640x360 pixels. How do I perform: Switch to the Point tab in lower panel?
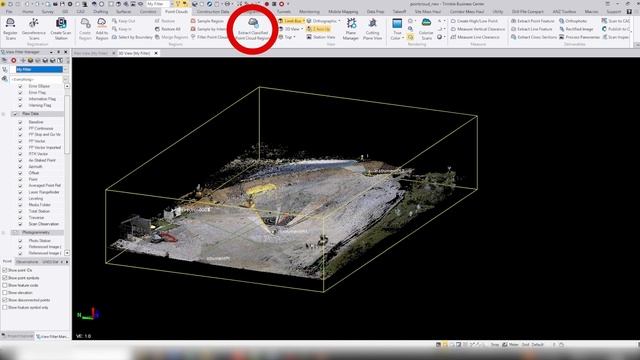tap(7, 261)
